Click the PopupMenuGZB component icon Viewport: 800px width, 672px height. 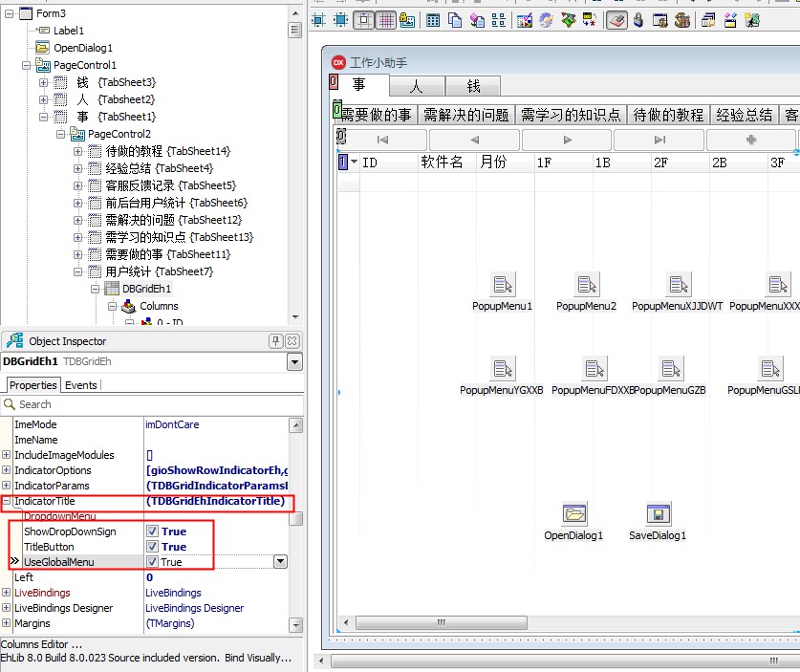tap(669, 369)
